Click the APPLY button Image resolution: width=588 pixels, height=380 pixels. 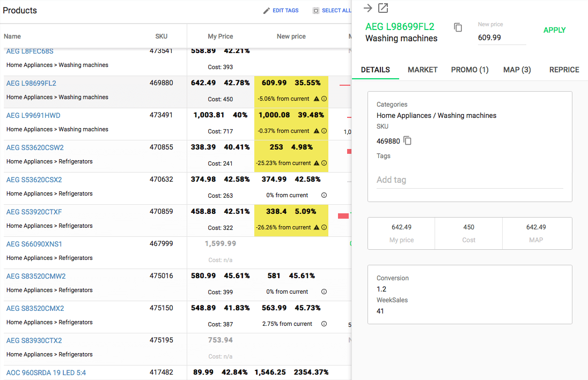click(554, 30)
